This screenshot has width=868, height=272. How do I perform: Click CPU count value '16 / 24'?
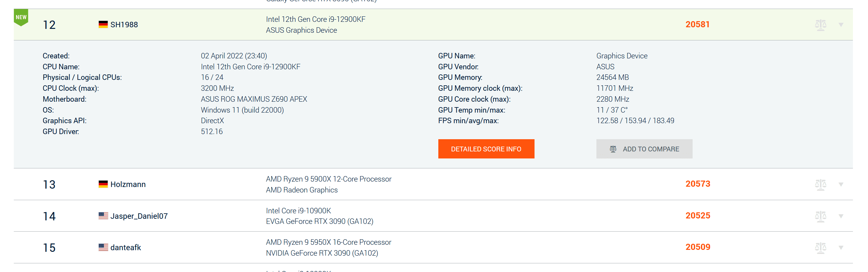pos(212,78)
